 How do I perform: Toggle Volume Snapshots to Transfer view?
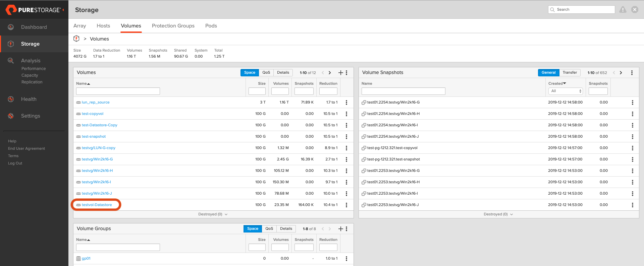(x=570, y=73)
